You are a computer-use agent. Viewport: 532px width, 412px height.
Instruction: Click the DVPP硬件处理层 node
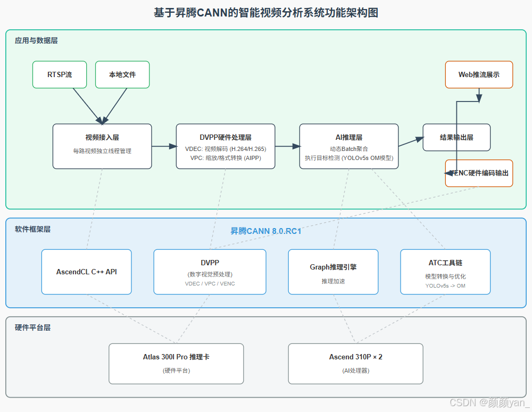tap(226, 146)
